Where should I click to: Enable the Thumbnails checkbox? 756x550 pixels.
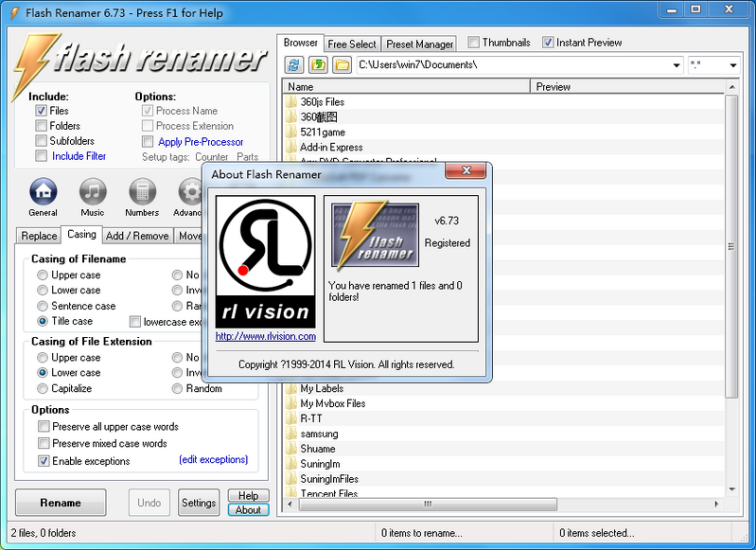pyautogui.click(x=473, y=43)
